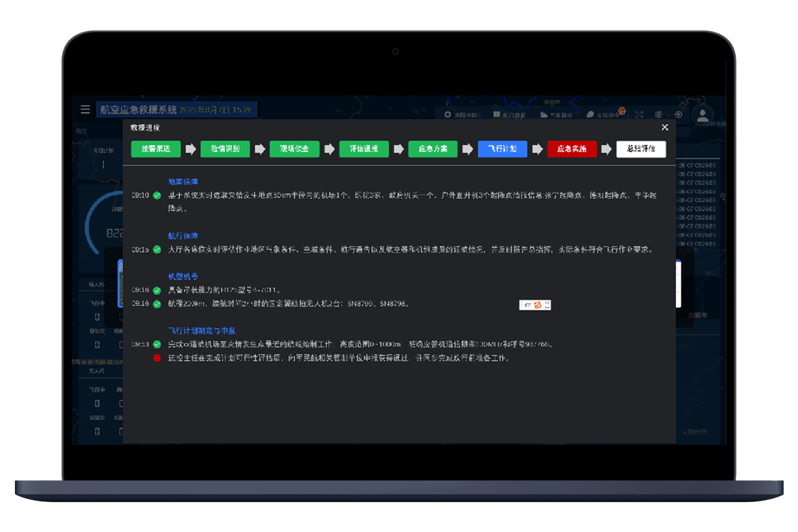Click the locate target icon
798x532 pixels.
(x=678, y=114)
